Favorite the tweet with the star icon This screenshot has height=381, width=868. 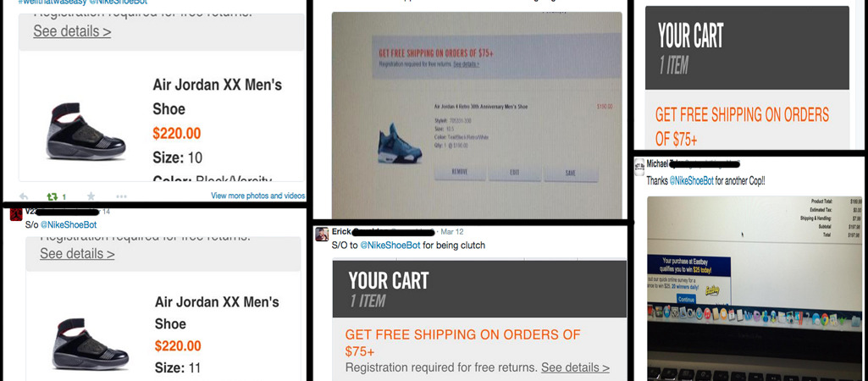click(x=91, y=196)
